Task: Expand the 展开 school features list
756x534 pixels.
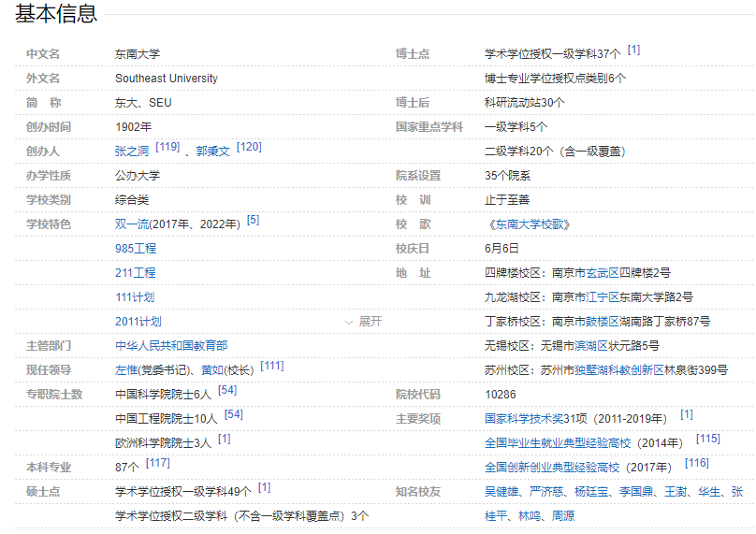Action: [363, 321]
